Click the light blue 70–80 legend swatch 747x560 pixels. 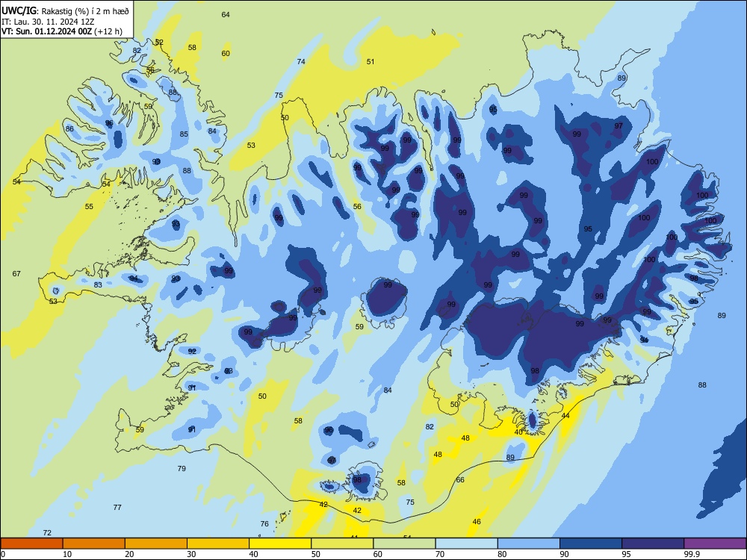466,544
